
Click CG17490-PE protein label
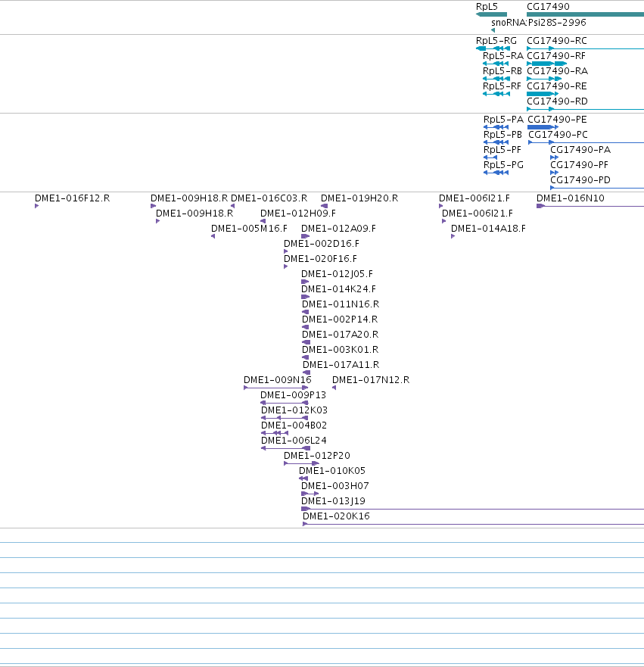557,120
